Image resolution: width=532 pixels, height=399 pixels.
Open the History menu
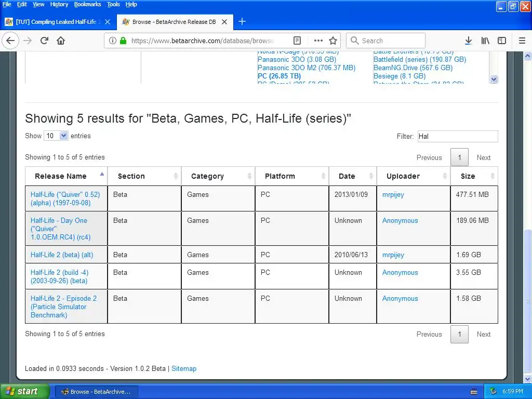point(59,4)
